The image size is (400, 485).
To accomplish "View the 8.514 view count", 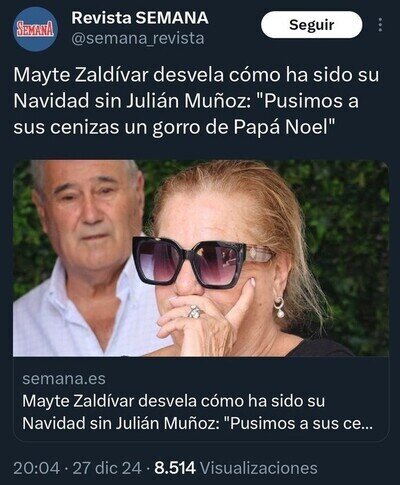I will pos(175,468).
